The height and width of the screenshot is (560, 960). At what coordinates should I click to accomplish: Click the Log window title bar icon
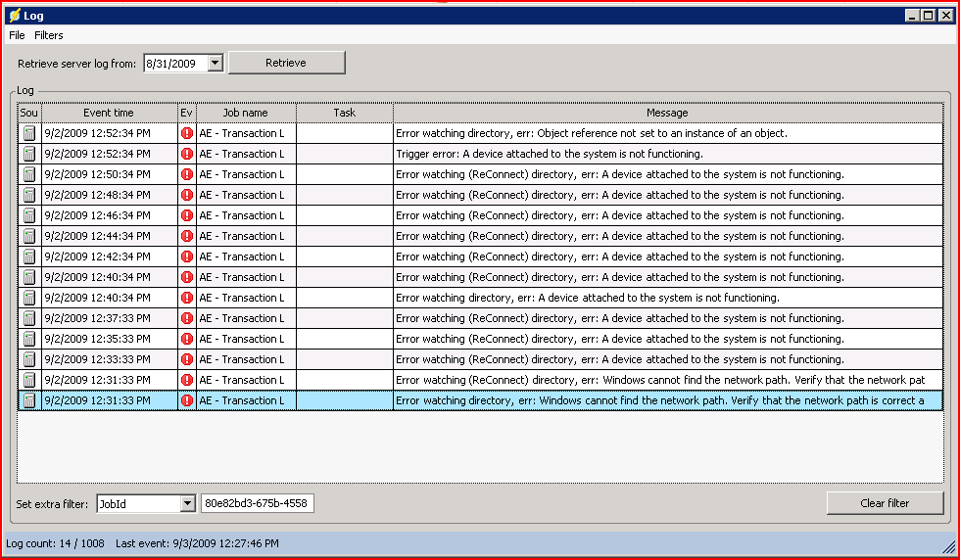pyautogui.click(x=14, y=16)
